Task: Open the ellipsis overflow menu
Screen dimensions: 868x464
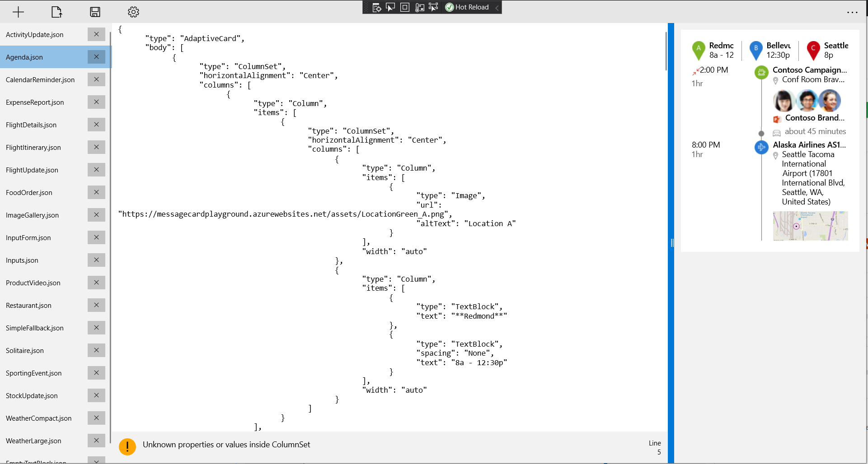Action: (853, 12)
